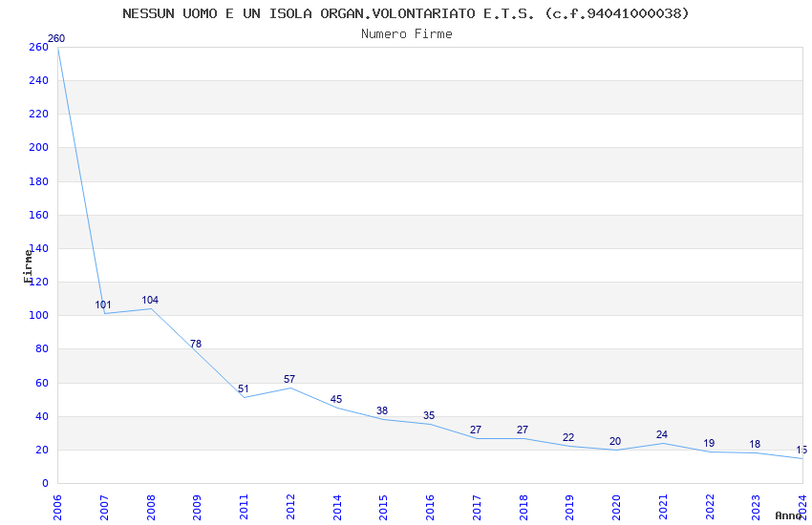This screenshot has width=812, height=525.
Task: Click the data point label 35 for 2016
Action: (429, 415)
